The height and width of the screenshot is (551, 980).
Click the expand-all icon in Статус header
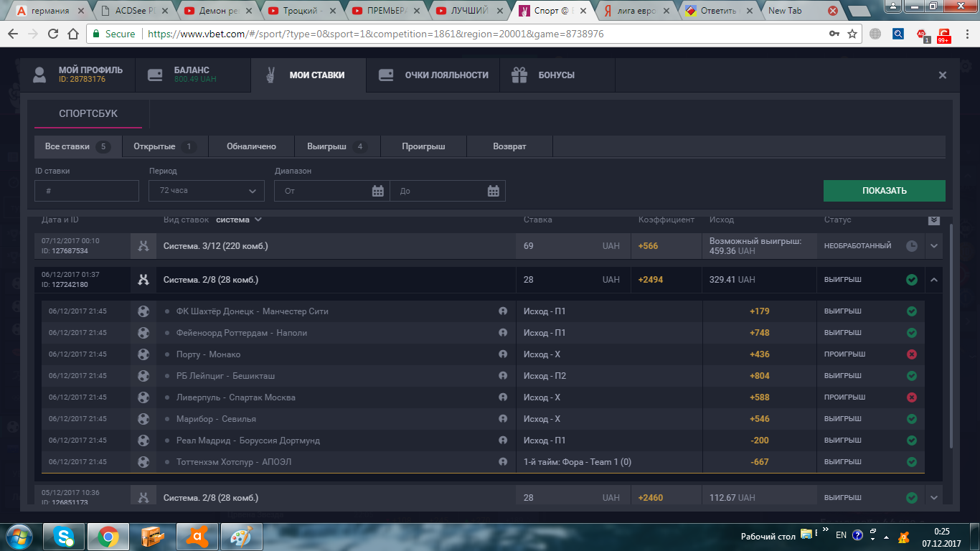coord(933,220)
